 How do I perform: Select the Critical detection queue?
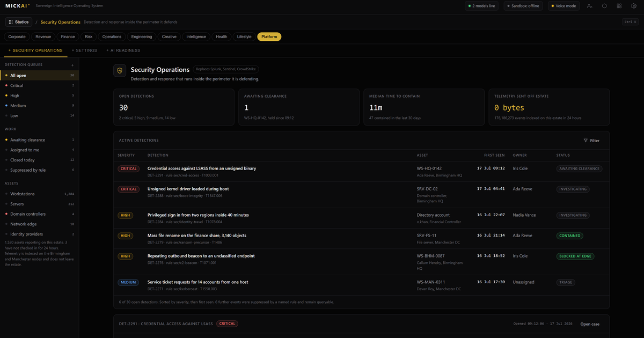[x=39, y=85]
